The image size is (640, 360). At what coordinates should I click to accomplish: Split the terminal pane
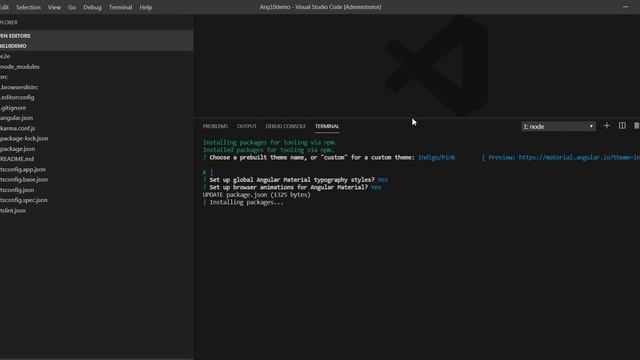coord(622,126)
